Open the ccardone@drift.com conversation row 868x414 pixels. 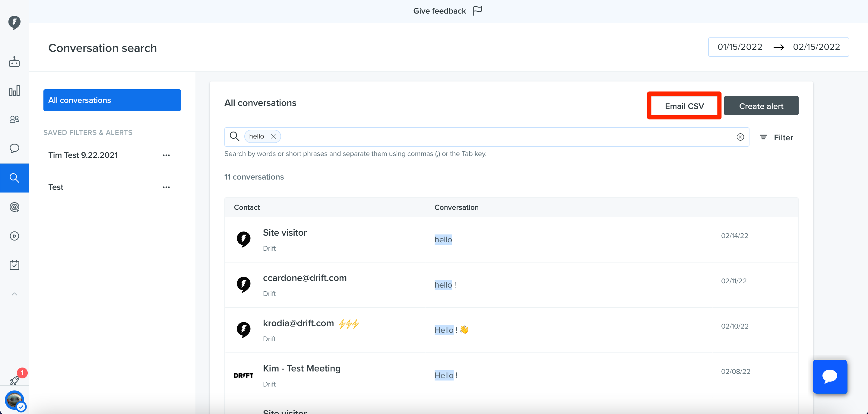512,285
